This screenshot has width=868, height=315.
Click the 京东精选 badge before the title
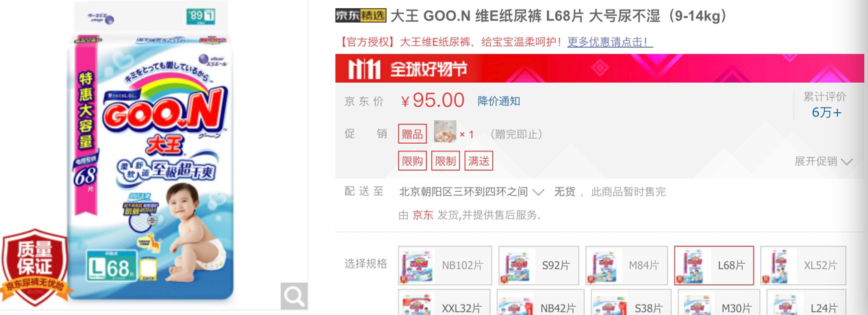[361, 16]
